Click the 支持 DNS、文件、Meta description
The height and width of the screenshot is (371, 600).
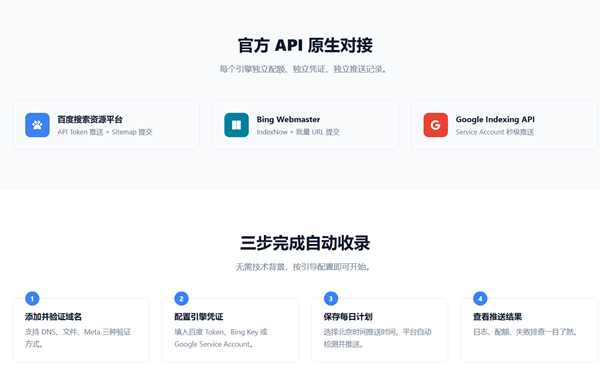(78, 338)
